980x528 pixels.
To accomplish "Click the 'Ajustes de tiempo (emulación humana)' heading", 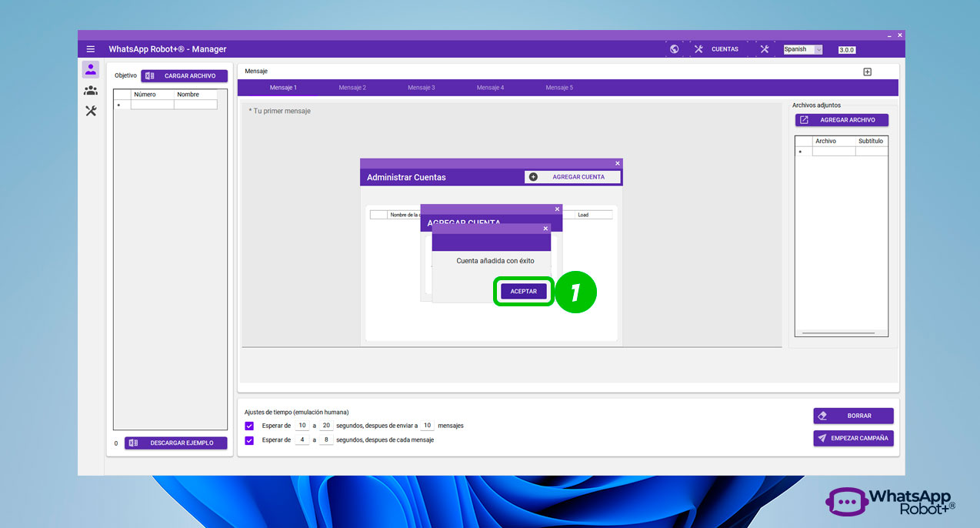I will pyautogui.click(x=296, y=412).
